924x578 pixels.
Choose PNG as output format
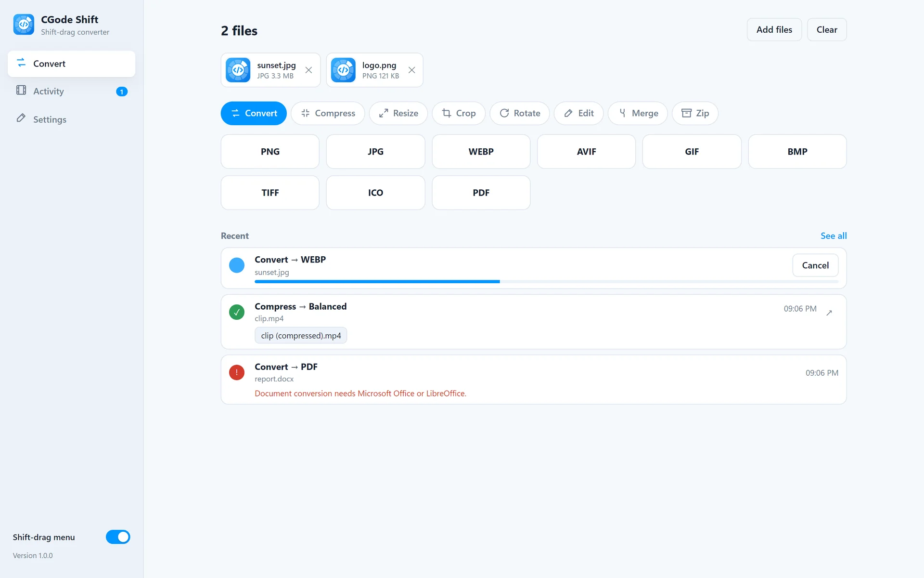270,151
